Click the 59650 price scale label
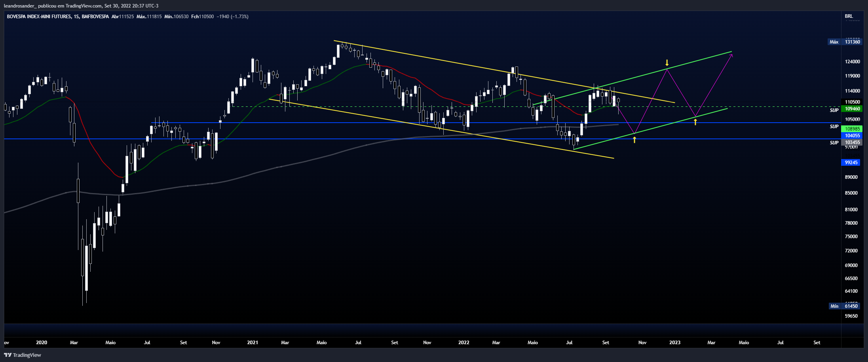Screen dimensions: 868x362 click(x=851, y=316)
